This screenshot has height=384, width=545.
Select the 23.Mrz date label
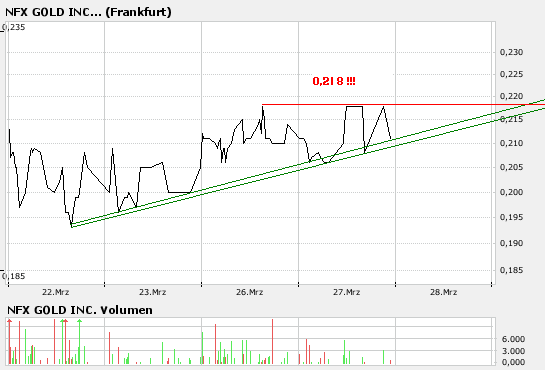click(153, 292)
